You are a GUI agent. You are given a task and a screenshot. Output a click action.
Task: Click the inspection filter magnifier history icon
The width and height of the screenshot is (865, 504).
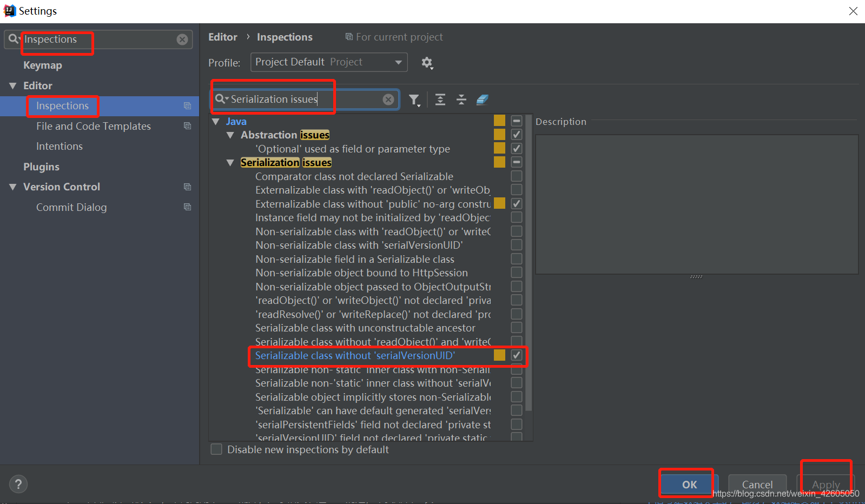tap(222, 99)
